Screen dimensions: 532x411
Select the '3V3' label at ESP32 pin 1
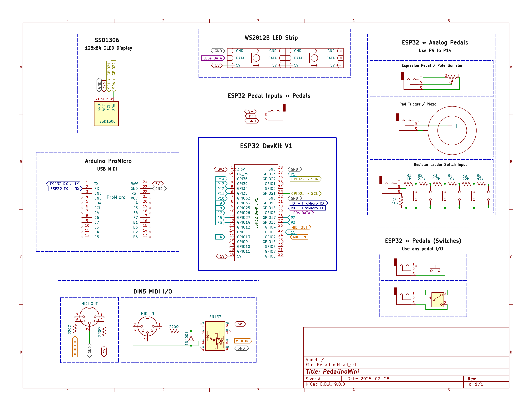(x=220, y=169)
